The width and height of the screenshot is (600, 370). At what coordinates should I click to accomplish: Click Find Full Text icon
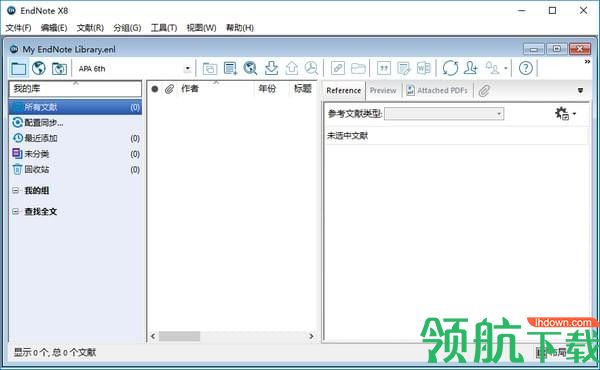(311, 68)
